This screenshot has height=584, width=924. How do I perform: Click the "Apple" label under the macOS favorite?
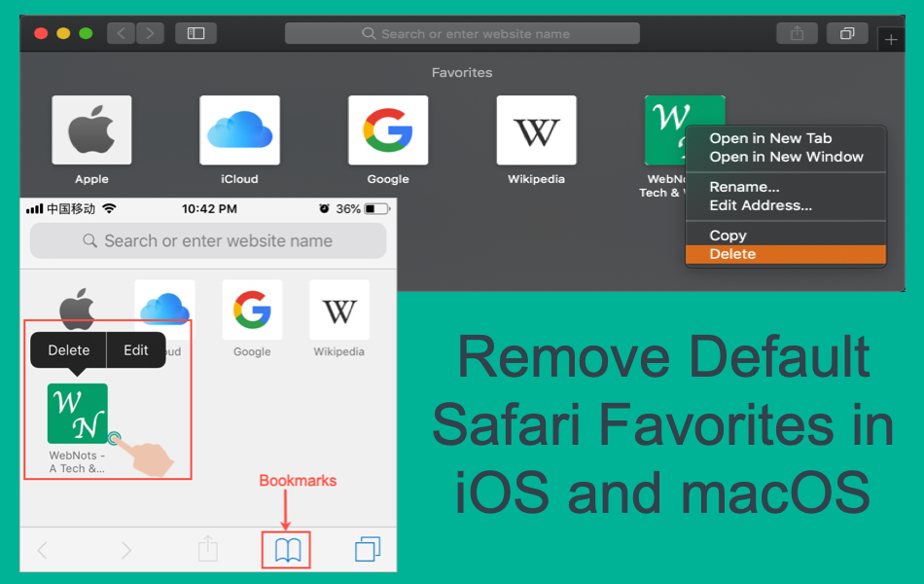[91, 179]
